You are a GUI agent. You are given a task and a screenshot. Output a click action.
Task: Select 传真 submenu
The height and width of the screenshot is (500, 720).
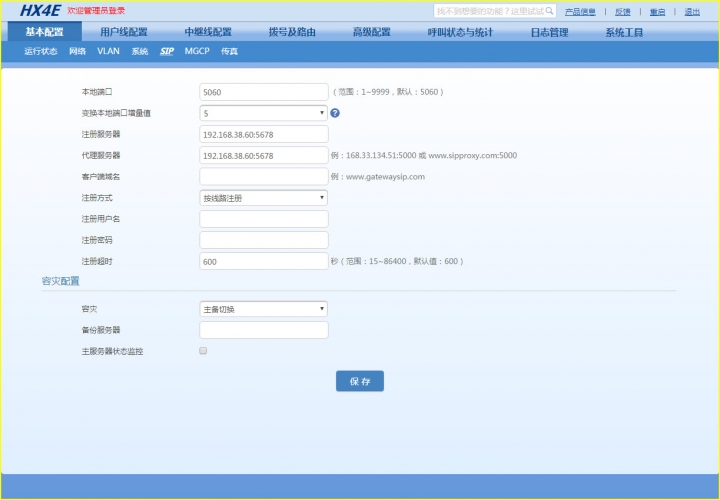coord(229,51)
